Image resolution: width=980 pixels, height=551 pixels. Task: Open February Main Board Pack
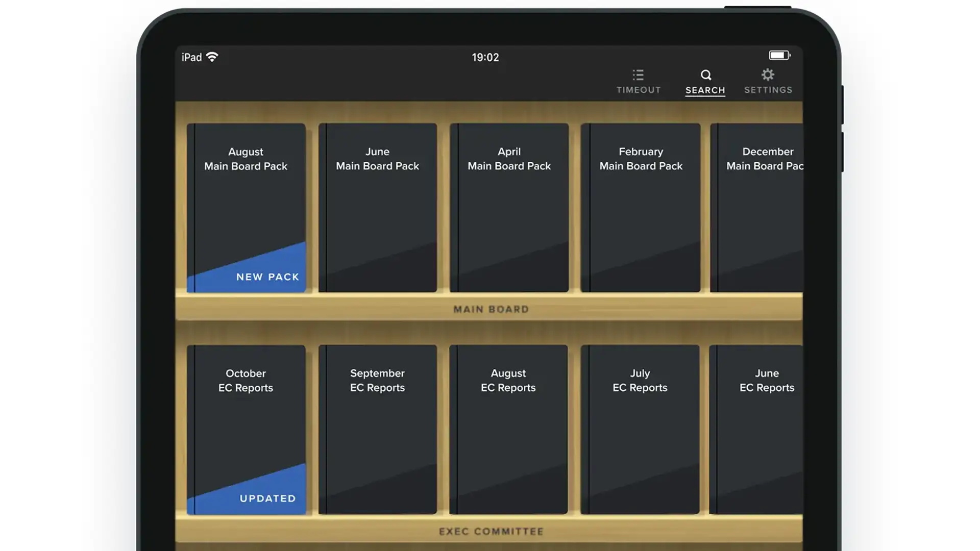641,207
